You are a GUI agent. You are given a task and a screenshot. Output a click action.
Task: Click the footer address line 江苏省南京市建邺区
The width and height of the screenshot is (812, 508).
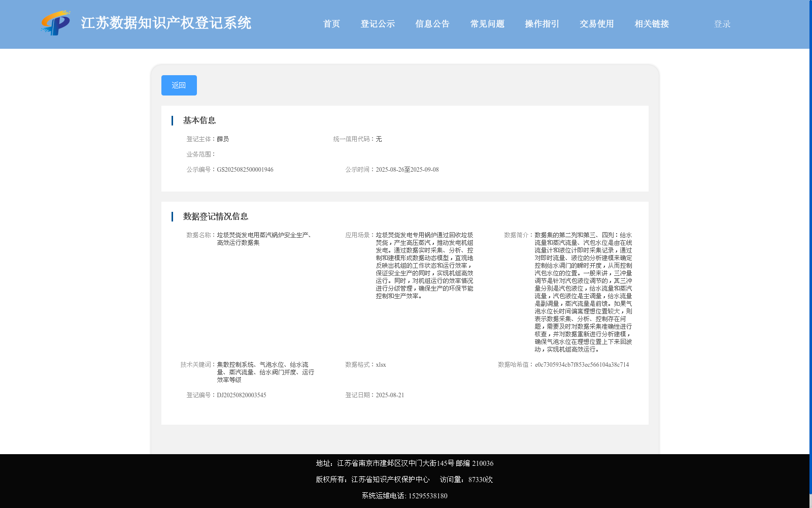pos(404,463)
